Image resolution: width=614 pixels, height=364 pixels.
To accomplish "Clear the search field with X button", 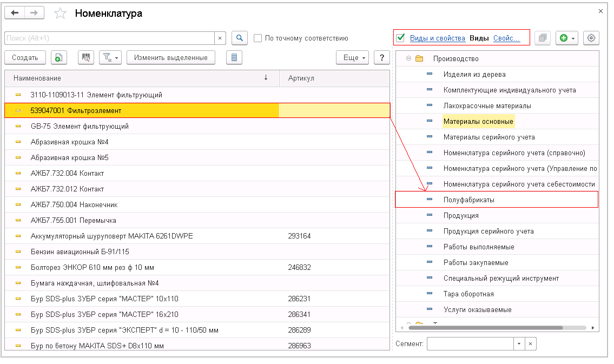I will tap(220, 38).
